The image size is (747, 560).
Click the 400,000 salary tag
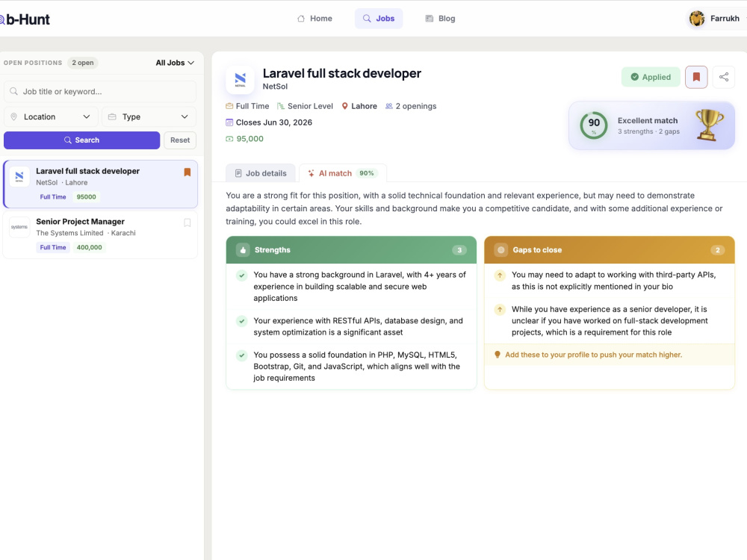pyautogui.click(x=89, y=248)
